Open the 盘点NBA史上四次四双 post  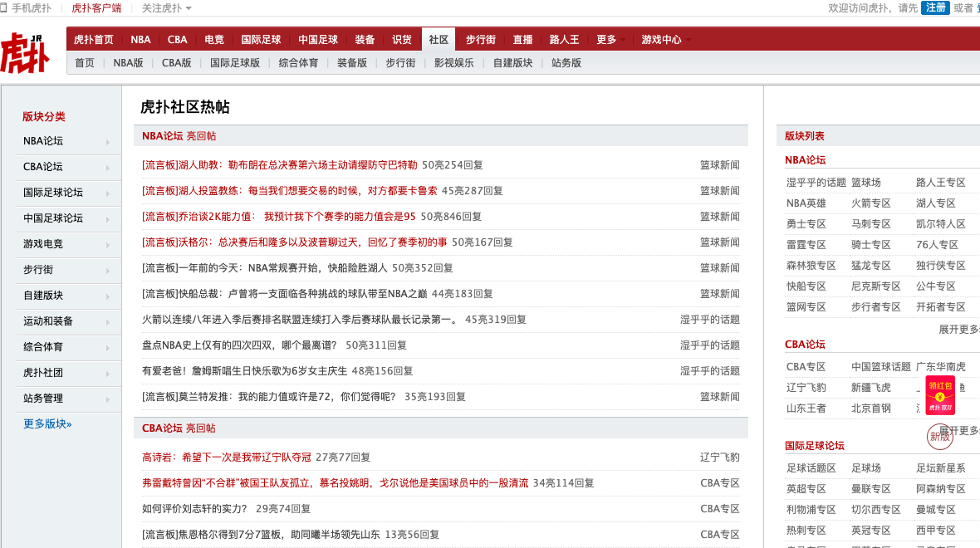click(x=239, y=345)
